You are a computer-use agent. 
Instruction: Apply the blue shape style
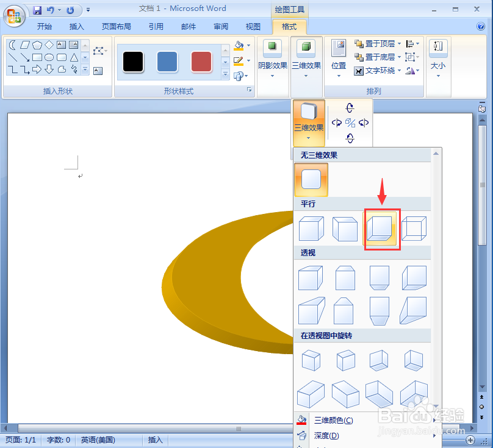[167, 62]
